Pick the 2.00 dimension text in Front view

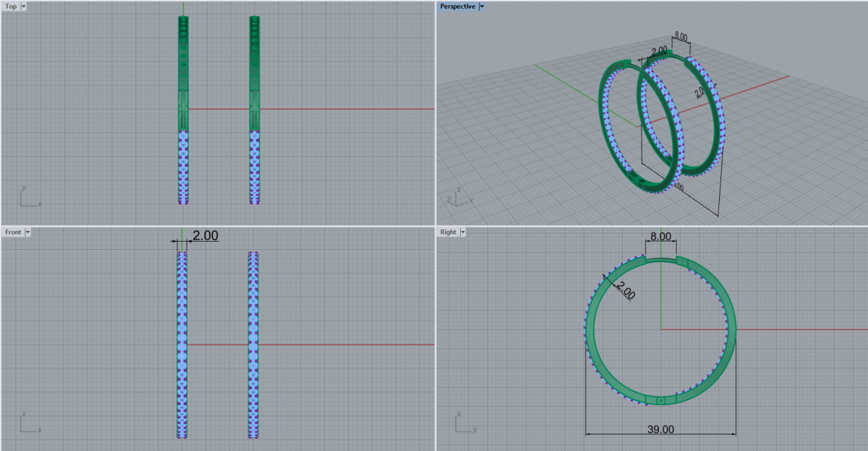(x=205, y=235)
